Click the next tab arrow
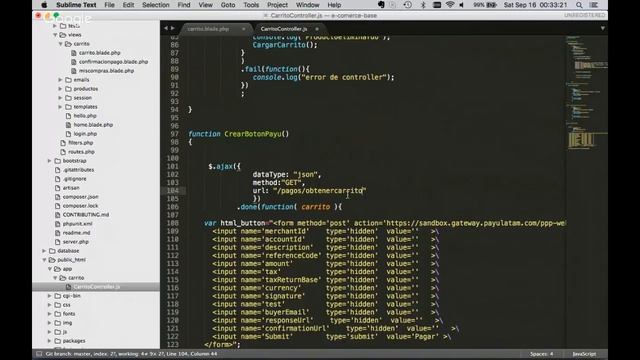640x360 pixels. [x=173, y=28]
